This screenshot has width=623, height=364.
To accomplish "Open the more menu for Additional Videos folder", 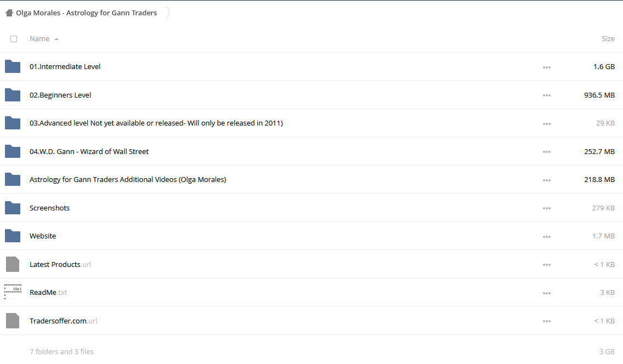I will 547,180.
